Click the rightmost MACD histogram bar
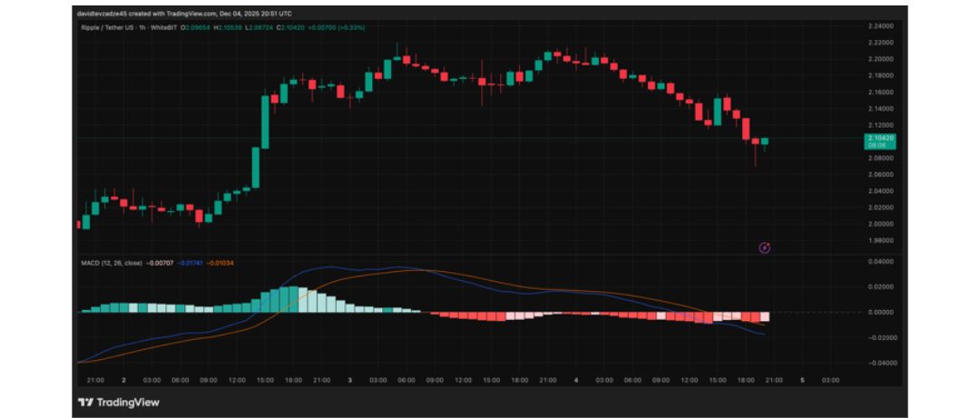The height and width of the screenshot is (418, 980). coord(764,316)
